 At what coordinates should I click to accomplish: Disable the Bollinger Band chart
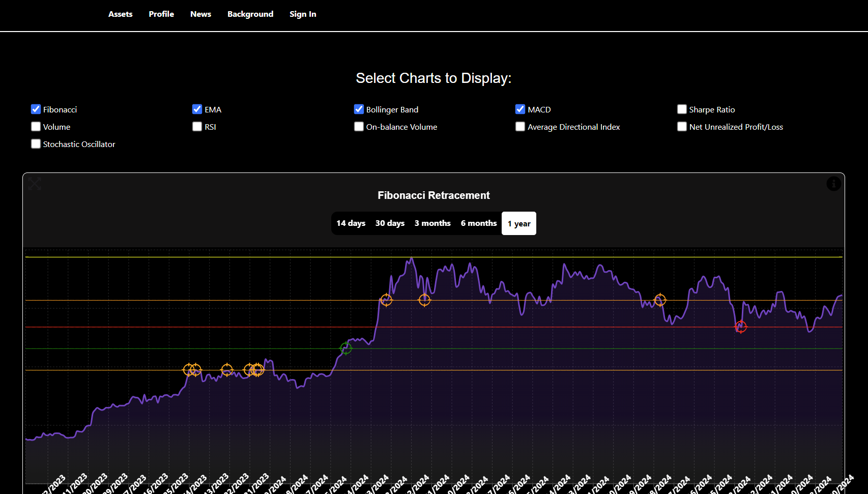click(x=359, y=109)
